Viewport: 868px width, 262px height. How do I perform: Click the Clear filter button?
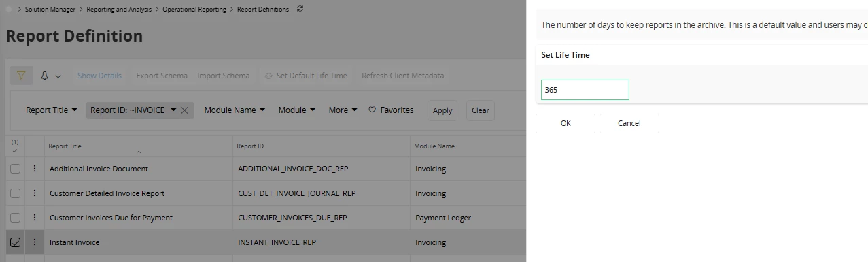[481, 110]
